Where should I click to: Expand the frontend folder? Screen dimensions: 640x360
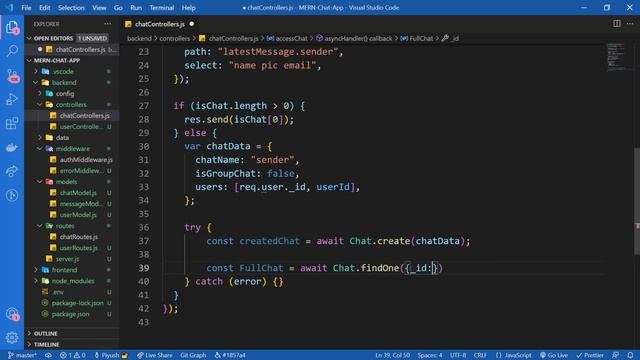[71, 270]
